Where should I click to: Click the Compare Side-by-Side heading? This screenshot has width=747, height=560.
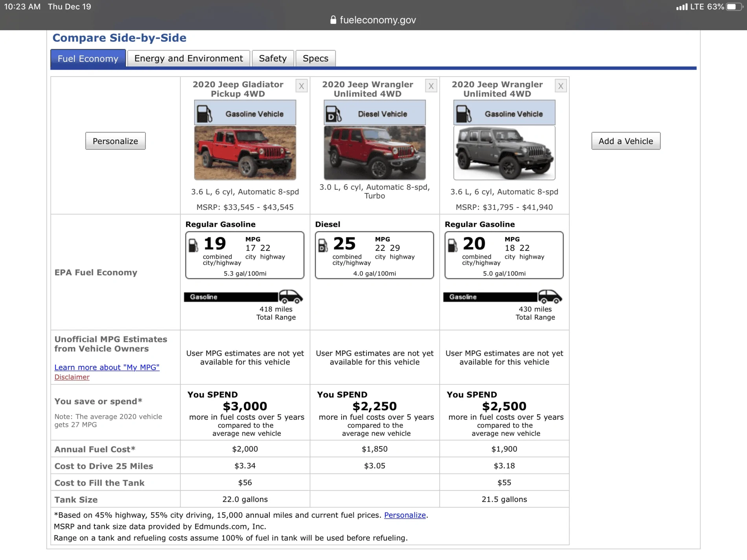(x=120, y=38)
